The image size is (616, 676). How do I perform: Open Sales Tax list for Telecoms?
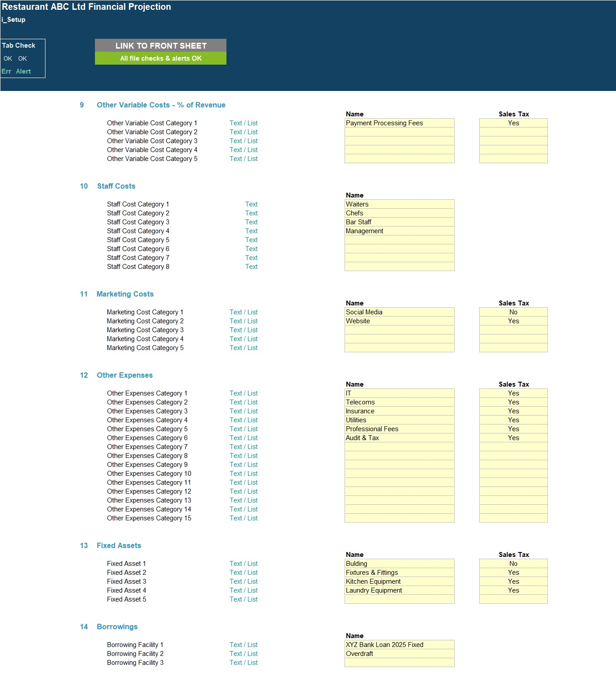click(x=513, y=402)
